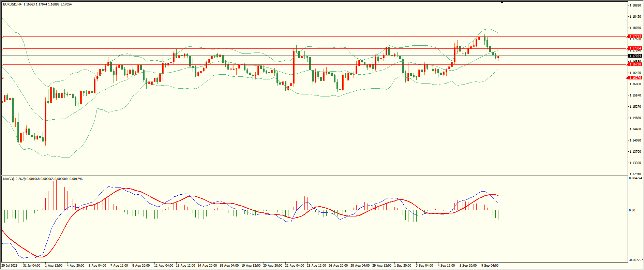644x270 pixels.
Task: Click the 14 Aug 20:00 time label
Action: click(207, 266)
